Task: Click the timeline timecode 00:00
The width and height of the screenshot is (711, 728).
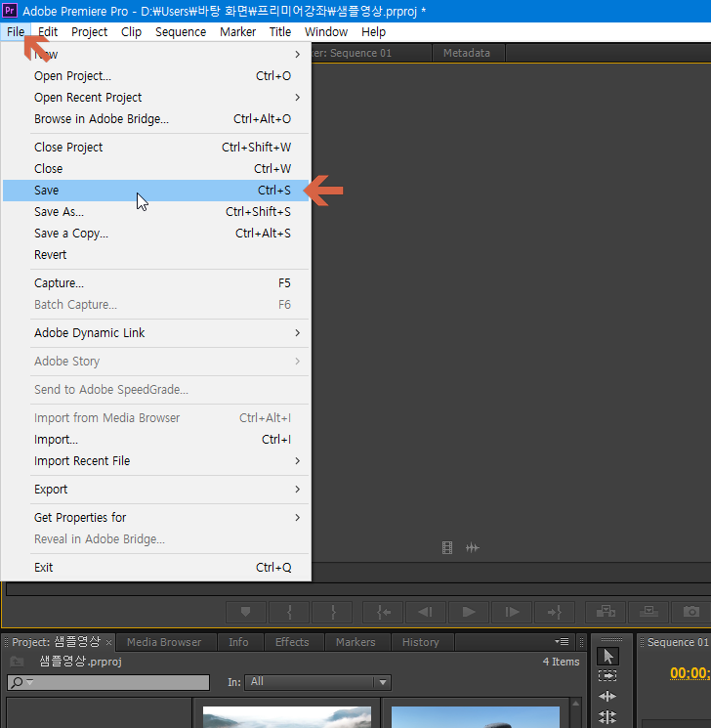Action: click(x=690, y=673)
